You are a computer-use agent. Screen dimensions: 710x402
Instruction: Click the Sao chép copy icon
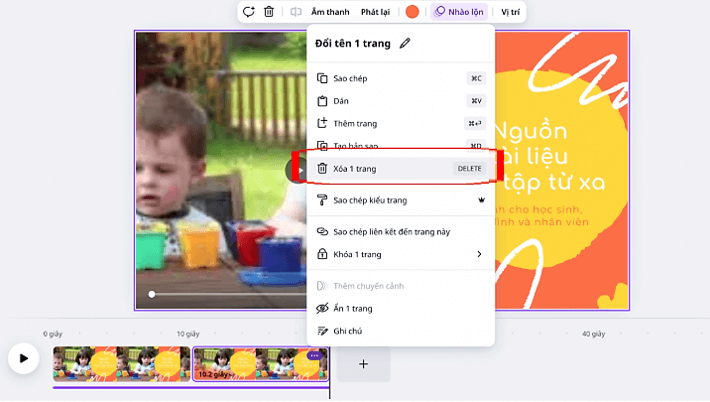(322, 78)
